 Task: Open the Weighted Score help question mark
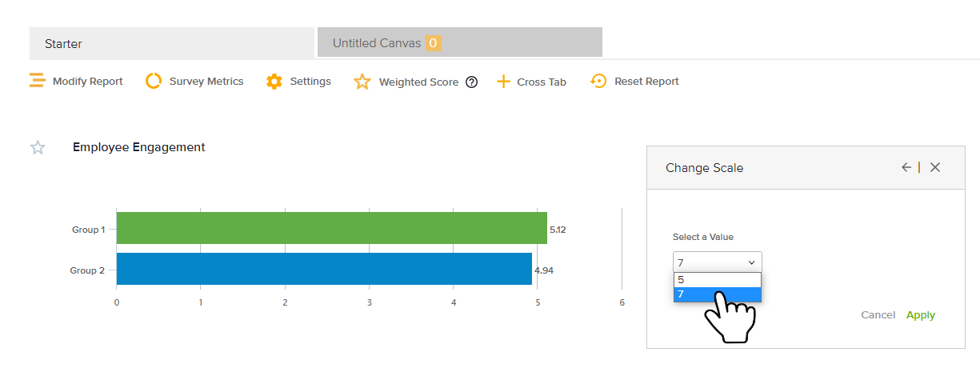point(471,82)
